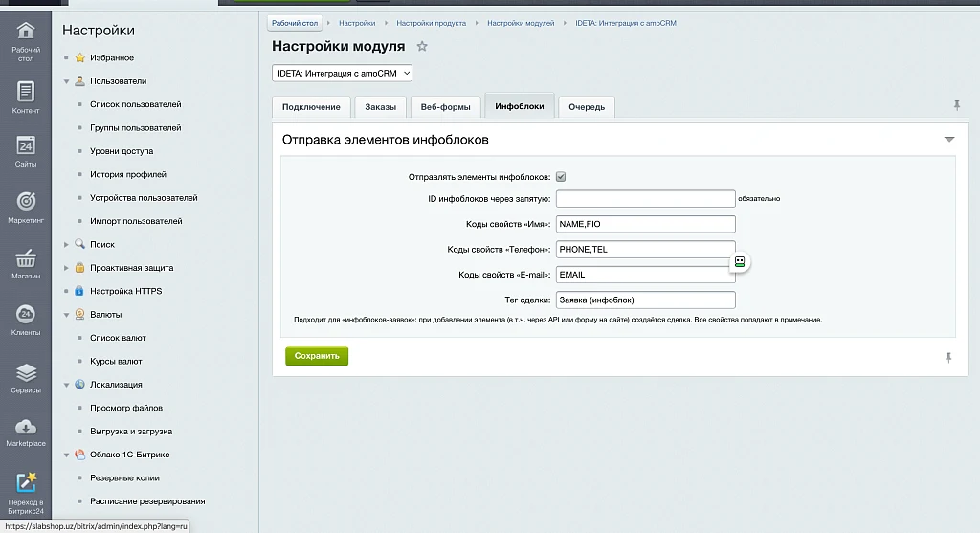The height and width of the screenshot is (533, 980).
Task: Click the green robot icon by phone field
Action: 740,262
